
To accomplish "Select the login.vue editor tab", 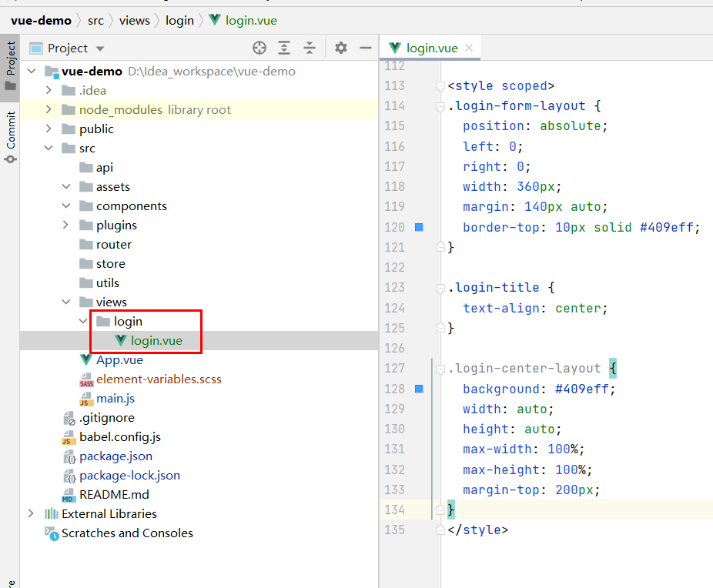I will click(424, 48).
